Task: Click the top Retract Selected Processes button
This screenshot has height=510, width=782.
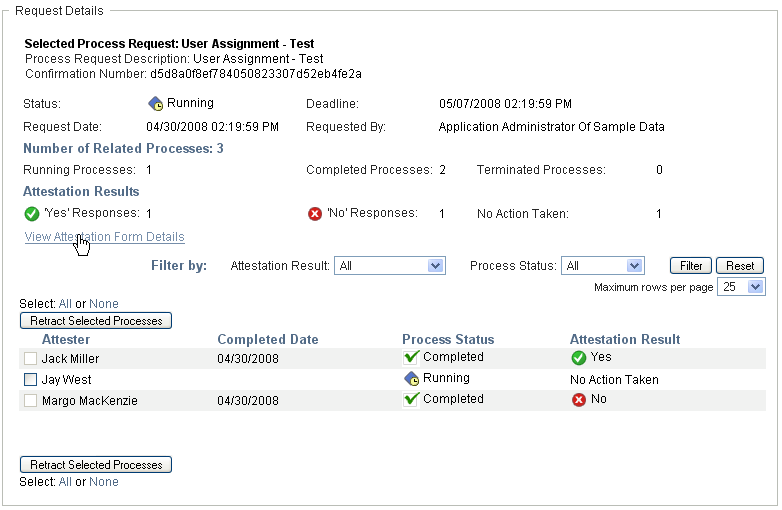Action: (x=96, y=321)
